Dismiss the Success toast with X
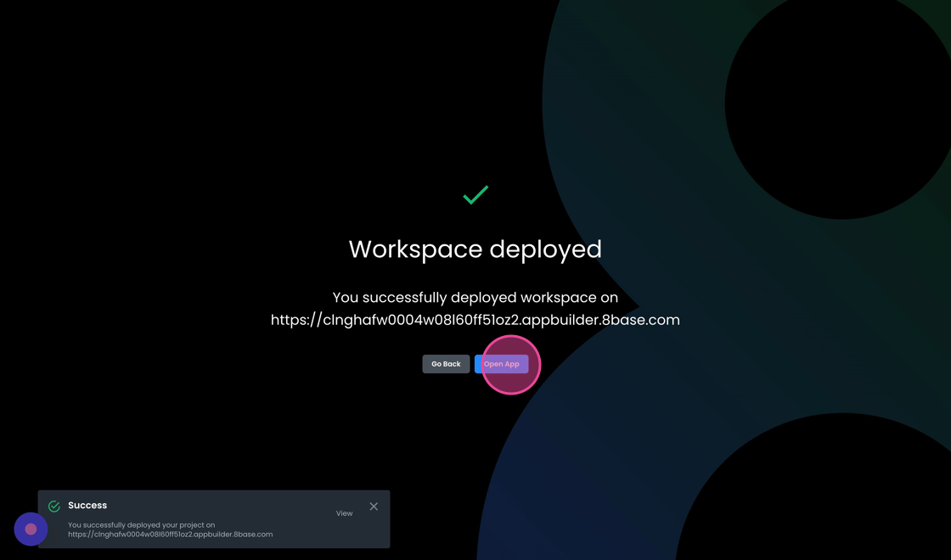Screen dimensions: 951x560 click(374, 507)
